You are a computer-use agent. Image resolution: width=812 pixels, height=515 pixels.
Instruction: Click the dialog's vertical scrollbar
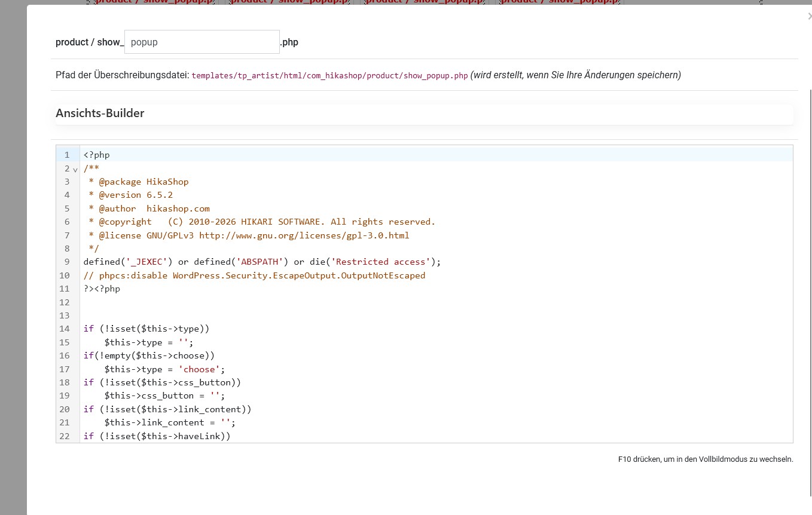810,293
